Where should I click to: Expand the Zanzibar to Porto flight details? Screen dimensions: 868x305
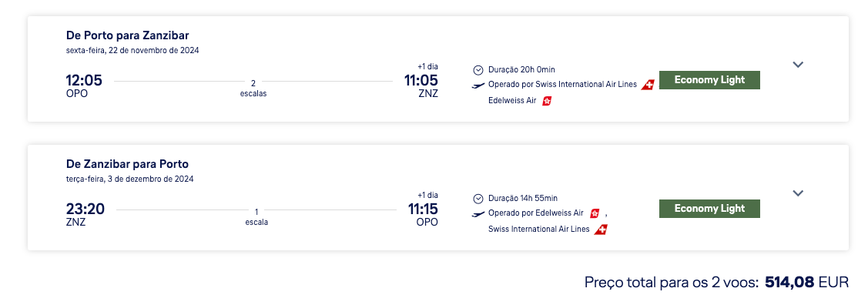coord(797,193)
